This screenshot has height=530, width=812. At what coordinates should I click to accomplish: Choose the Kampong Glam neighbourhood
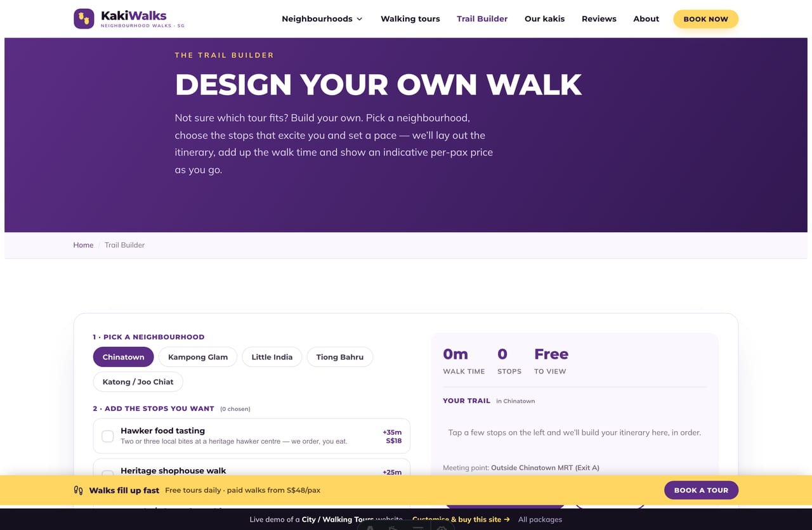tap(198, 357)
